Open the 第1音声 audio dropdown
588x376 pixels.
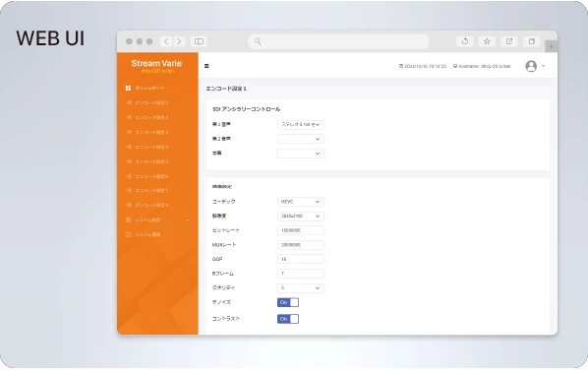click(300, 125)
